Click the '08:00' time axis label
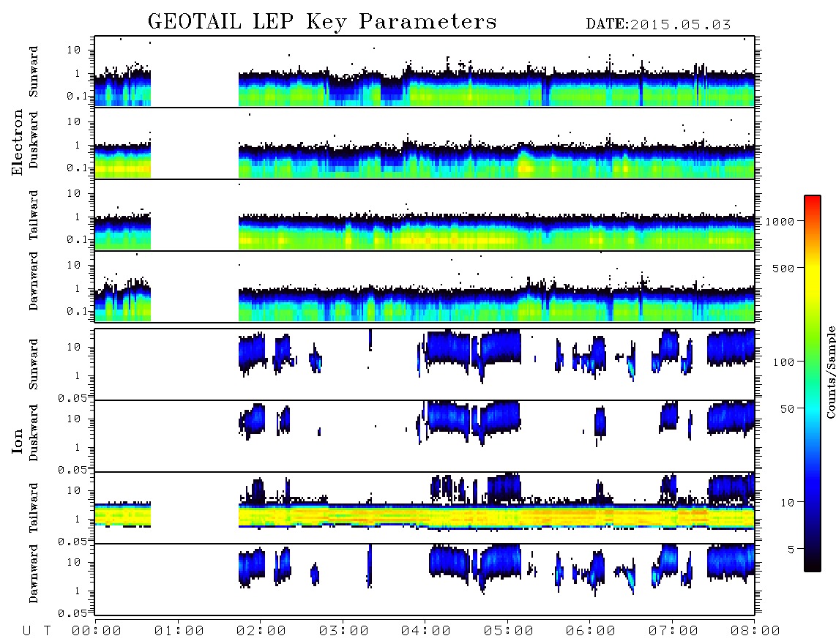The width and height of the screenshot is (836, 644). tap(755, 631)
